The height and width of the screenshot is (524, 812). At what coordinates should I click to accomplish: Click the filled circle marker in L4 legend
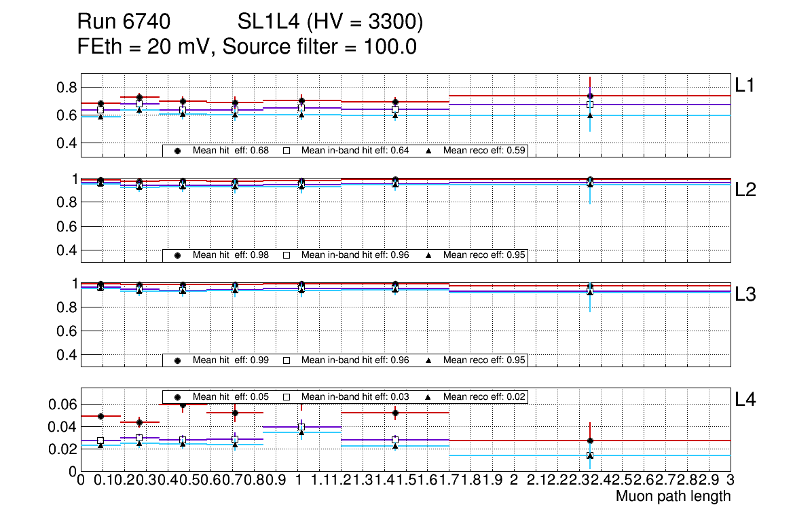(x=178, y=396)
